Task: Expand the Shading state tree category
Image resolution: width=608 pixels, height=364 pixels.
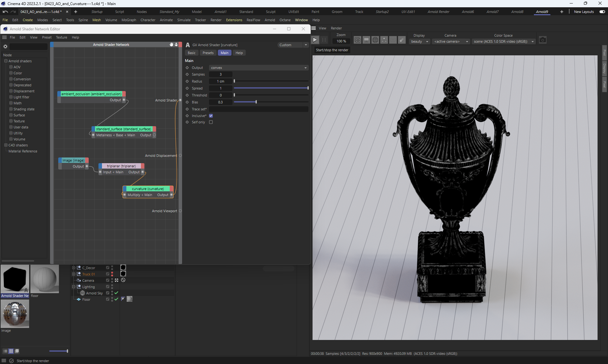Action: pyautogui.click(x=11, y=109)
